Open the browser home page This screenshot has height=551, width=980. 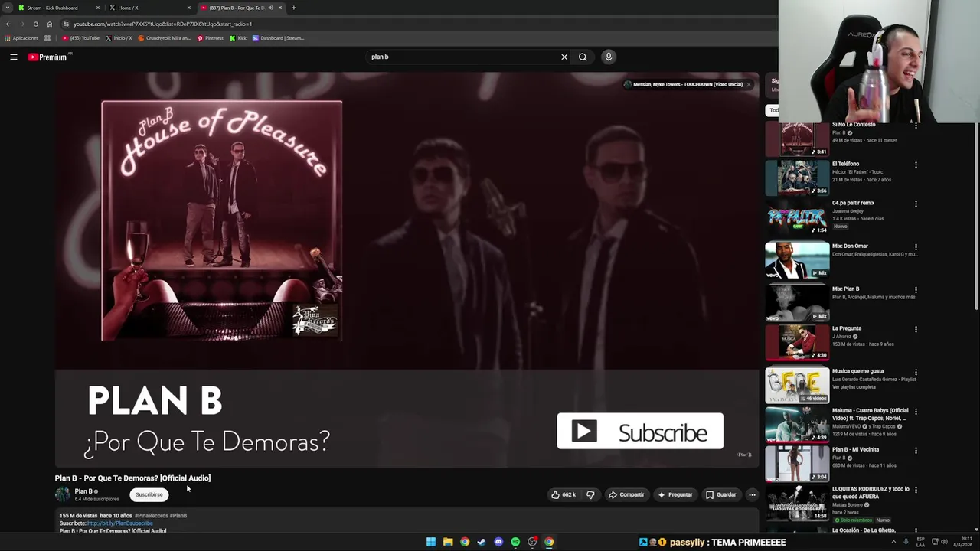coord(49,24)
